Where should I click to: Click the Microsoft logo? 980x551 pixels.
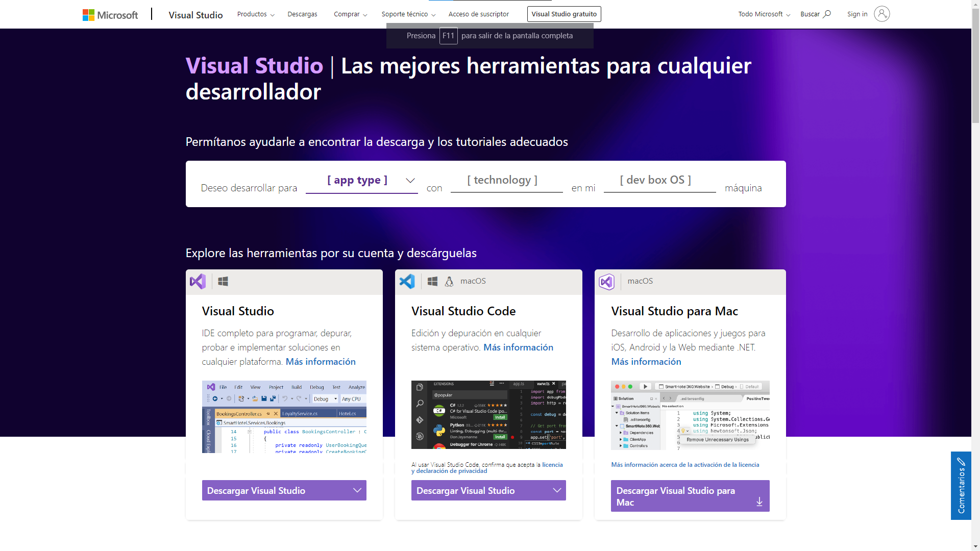pyautogui.click(x=110, y=15)
